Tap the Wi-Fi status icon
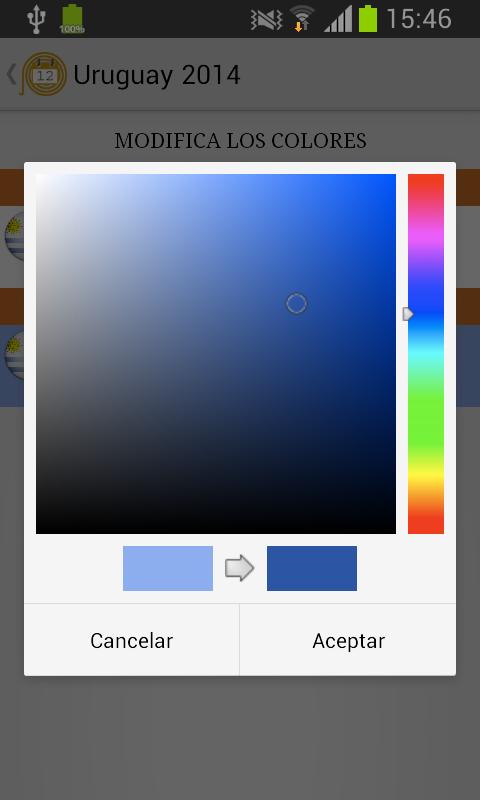 (x=301, y=19)
